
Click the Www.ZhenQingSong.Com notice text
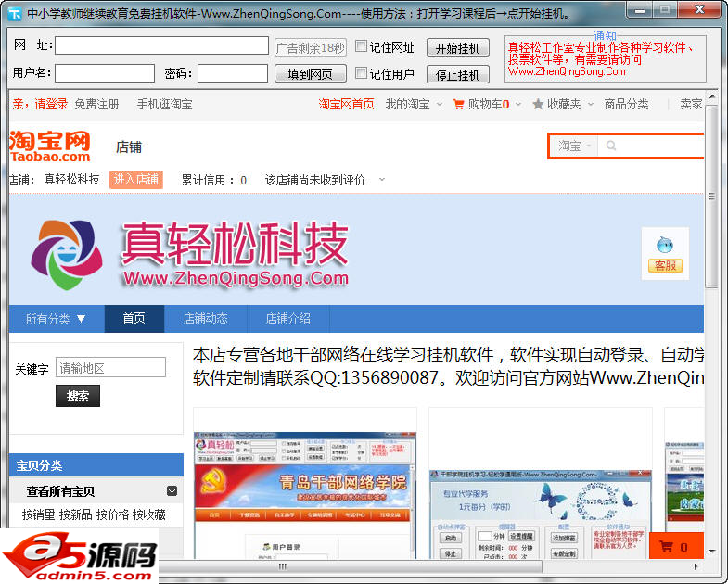click(x=567, y=71)
